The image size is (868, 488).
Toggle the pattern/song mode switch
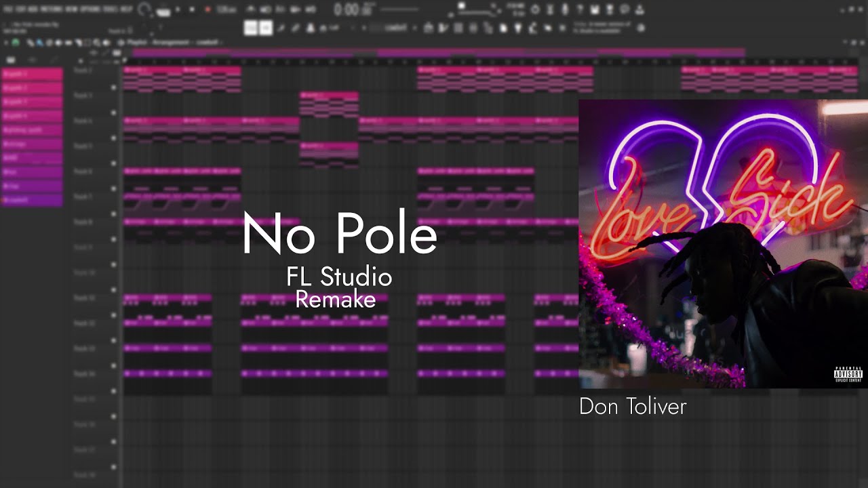[163, 10]
